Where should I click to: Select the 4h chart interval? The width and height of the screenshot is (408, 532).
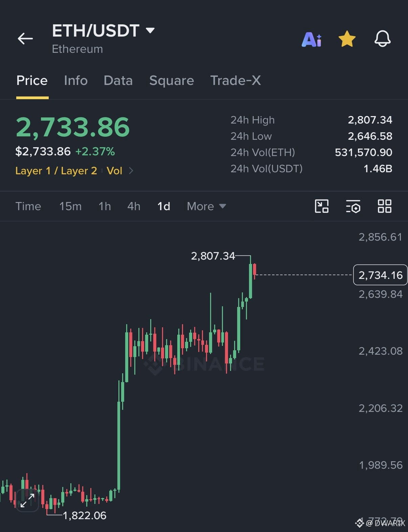134,206
